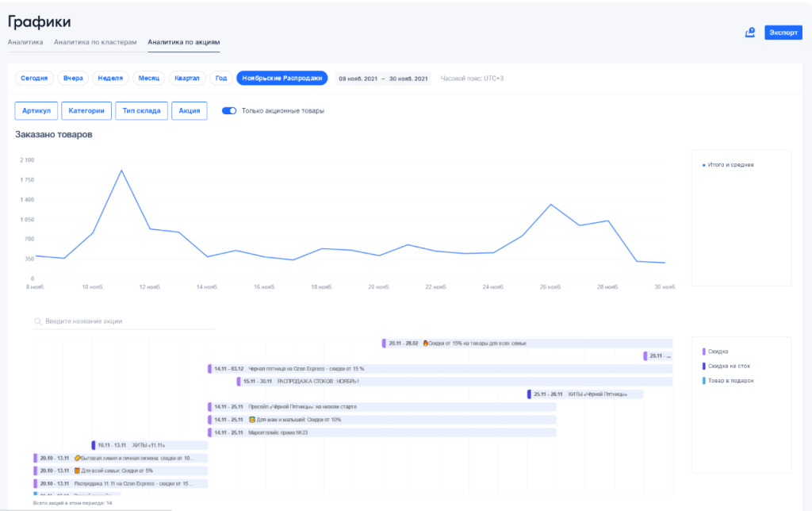This screenshot has width=812, height=511.
Task: Open the Артикул filter dropdown
Action: click(x=36, y=111)
